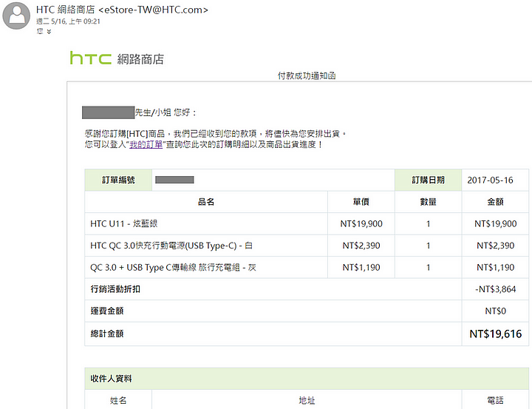Select QC 3.0 + USB Type C傳輸線 product name

173,267
